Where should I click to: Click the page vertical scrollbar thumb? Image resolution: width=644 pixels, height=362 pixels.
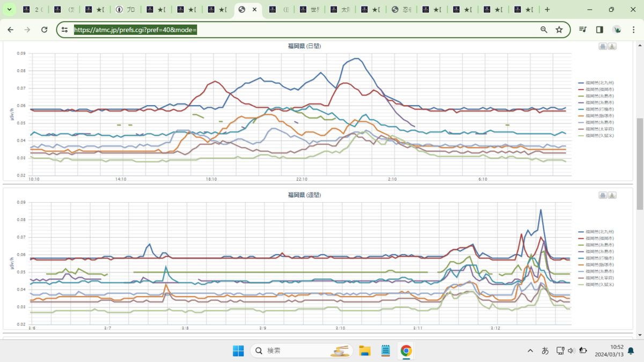pyautogui.click(x=639, y=164)
